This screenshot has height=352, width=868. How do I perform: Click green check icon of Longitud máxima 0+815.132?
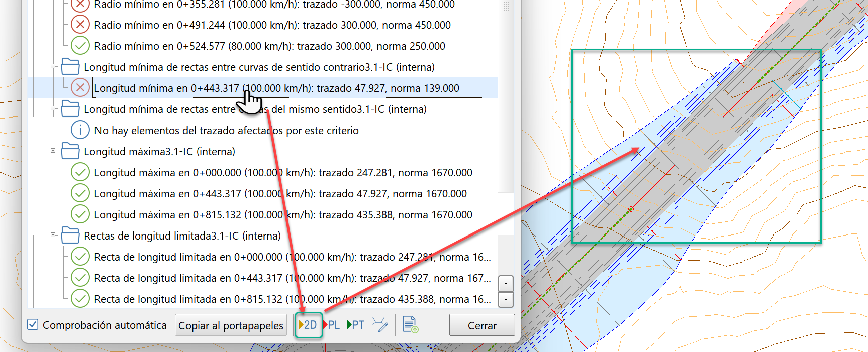(80, 214)
